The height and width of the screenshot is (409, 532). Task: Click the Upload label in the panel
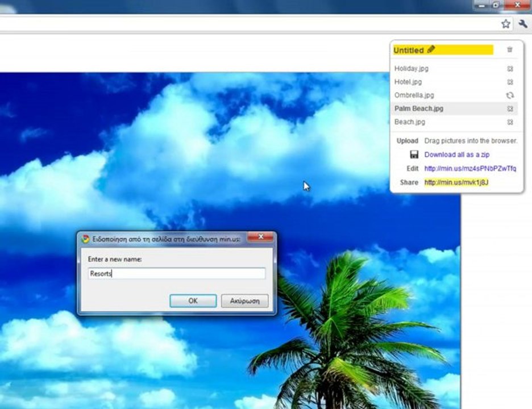click(407, 141)
